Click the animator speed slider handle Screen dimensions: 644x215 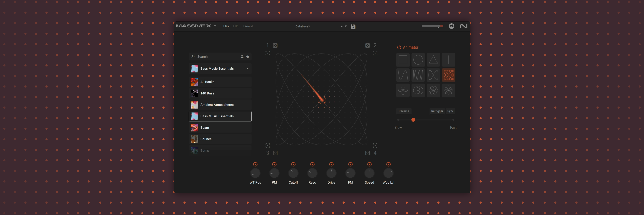(413, 120)
